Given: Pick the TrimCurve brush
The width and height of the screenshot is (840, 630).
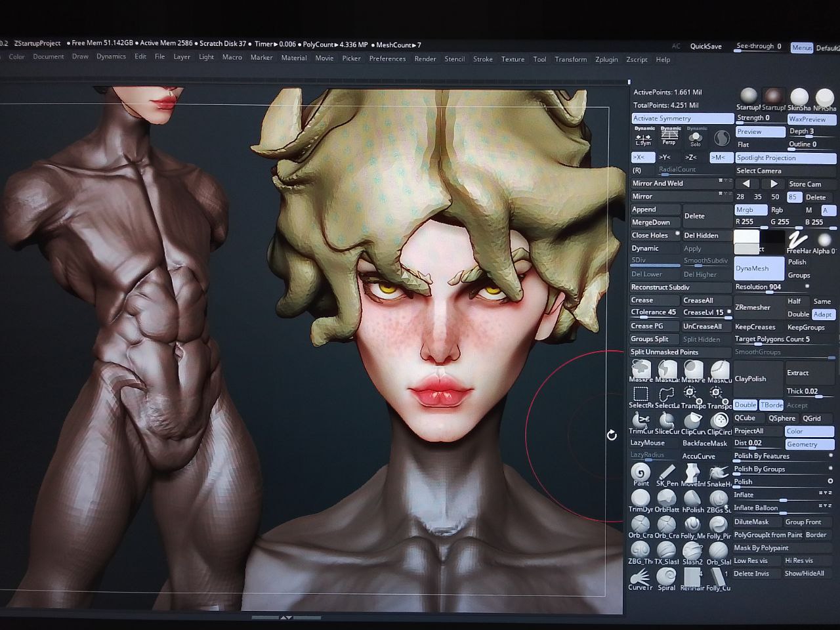Looking at the screenshot, I should coord(640,420).
